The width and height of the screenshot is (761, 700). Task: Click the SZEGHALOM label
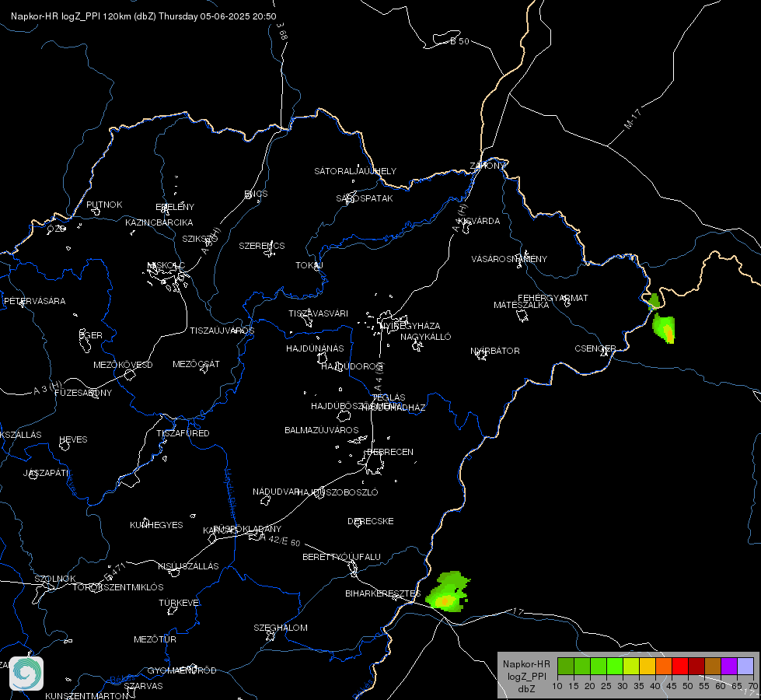point(281,628)
